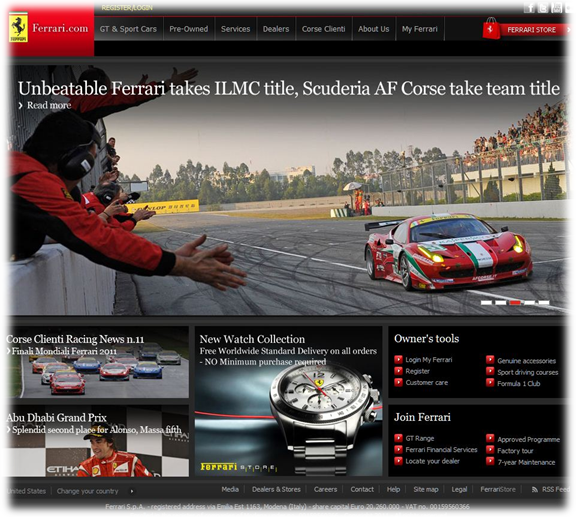The height and width of the screenshot is (517, 576).
Task: Click the GT Range link
Action: (420, 438)
